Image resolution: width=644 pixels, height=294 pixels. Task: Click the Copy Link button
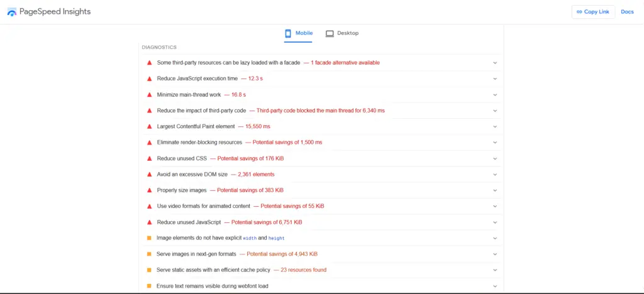point(593,12)
